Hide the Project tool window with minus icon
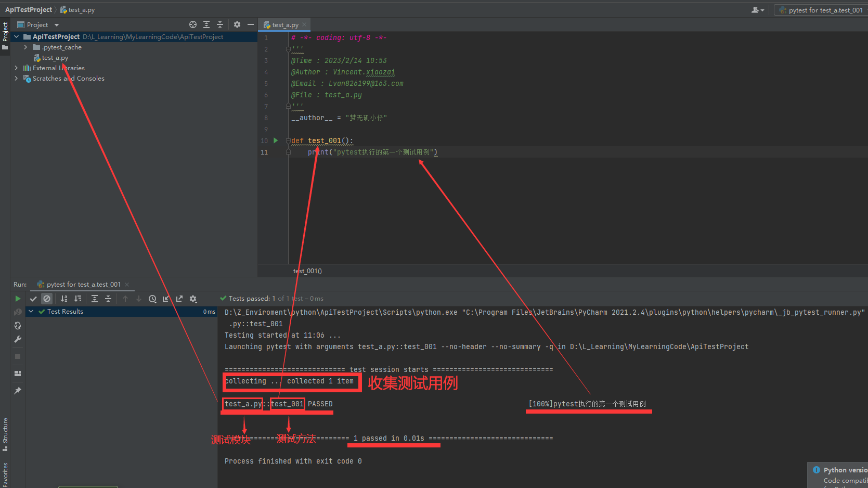This screenshot has width=868, height=488. (x=251, y=24)
